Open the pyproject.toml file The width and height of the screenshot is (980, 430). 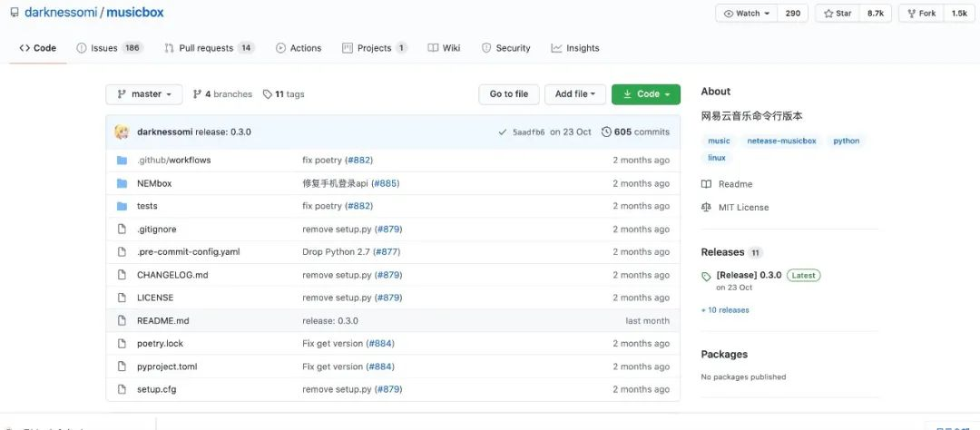pos(167,366)
